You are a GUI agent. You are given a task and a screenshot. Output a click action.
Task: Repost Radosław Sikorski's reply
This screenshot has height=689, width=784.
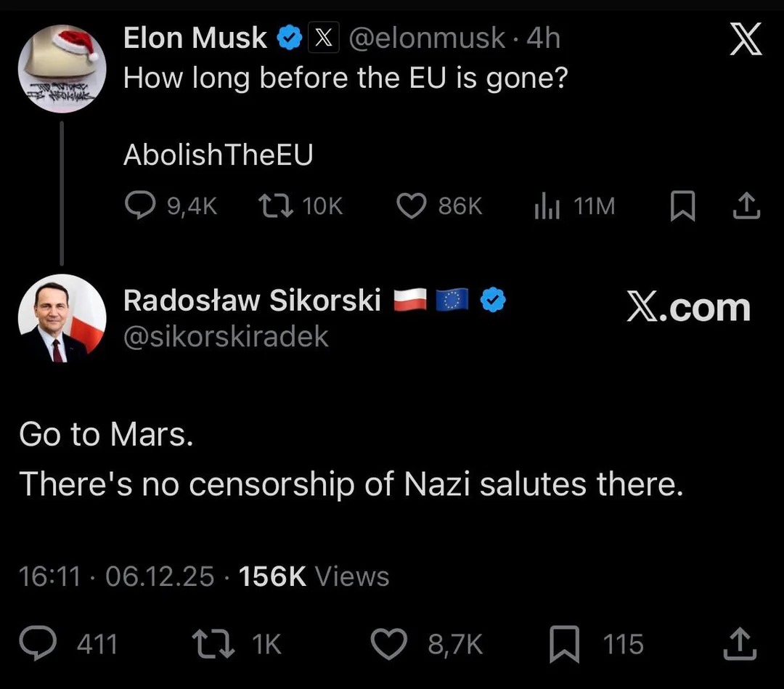pos(212,643)
